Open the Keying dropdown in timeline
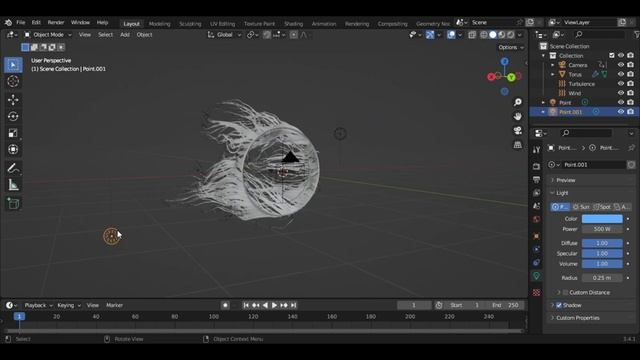This screenshot has height=360, width=640. tap(69, 305)
